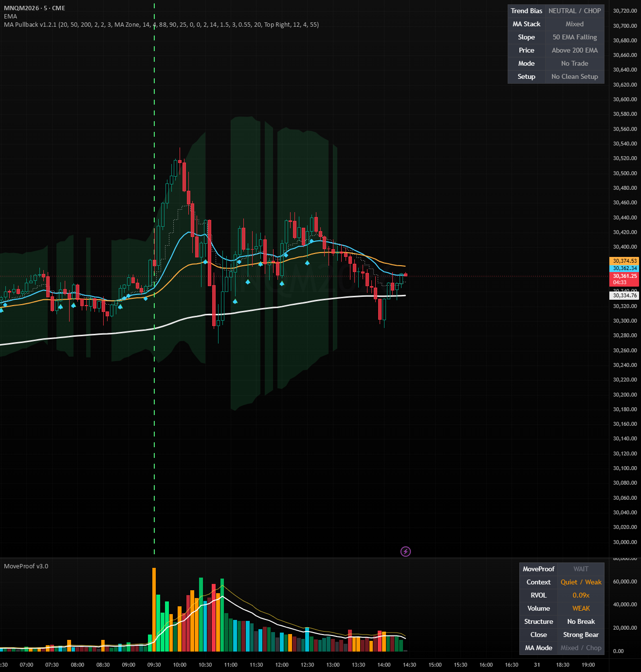Click the 20,000.00 volume axis label
This screenshot has width=641, height=672.
click(x=625, y=628)
